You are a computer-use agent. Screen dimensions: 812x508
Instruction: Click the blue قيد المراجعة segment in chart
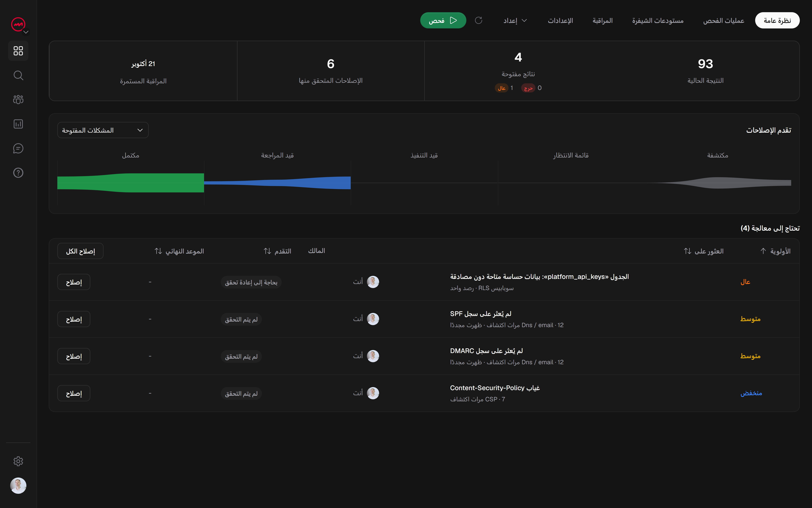pos(277,183)
